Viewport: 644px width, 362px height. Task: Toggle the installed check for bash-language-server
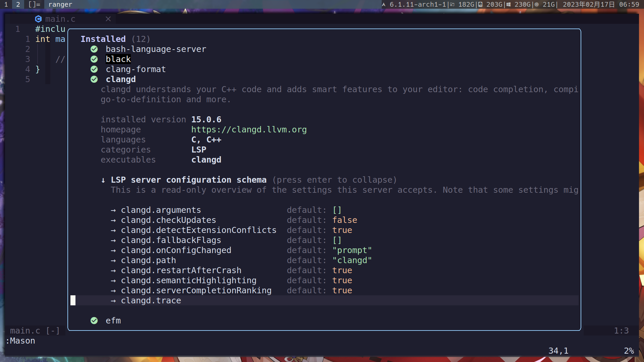point(94,49)
